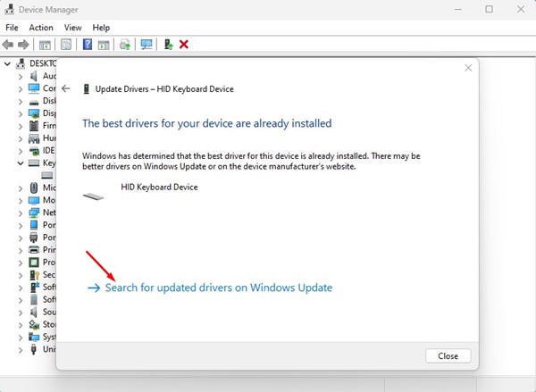This screenshot has height=392, width=536.
Task: Click Search for updated drivers on Windows Update
Action: point(210,288)
